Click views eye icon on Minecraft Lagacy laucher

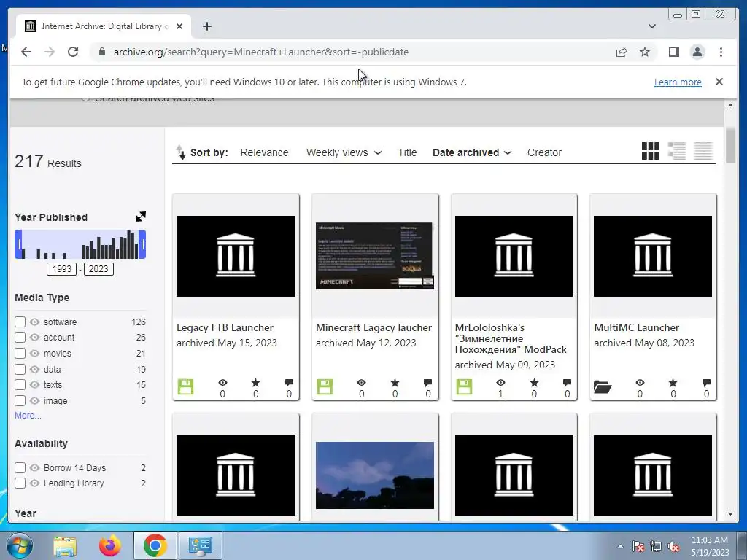pyautogui.click(x=362, y=382)
